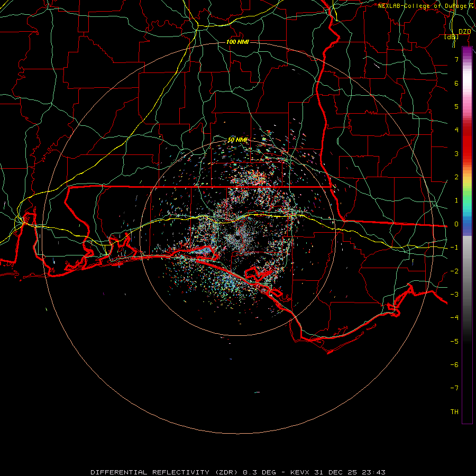Click the [dB] units label
Image resolution: width=476 pixels, height=476 pixels.
click(x=452, y=36)
